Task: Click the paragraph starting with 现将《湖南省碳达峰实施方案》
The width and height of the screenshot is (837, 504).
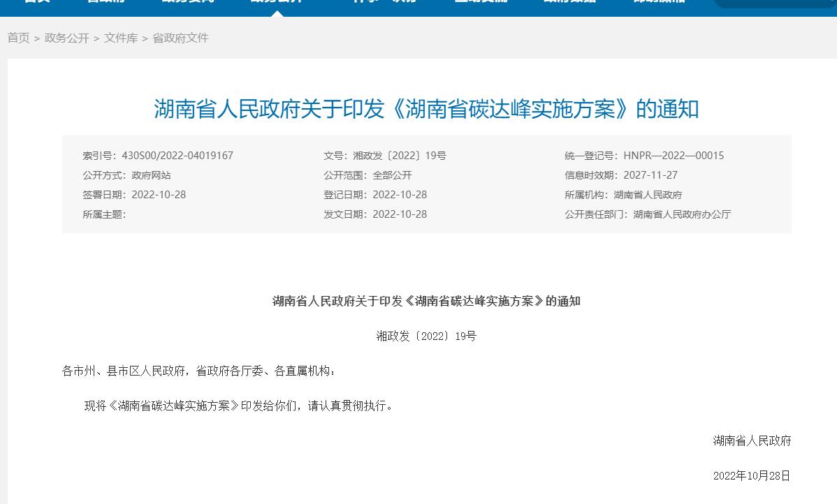Action: (239, 406)
